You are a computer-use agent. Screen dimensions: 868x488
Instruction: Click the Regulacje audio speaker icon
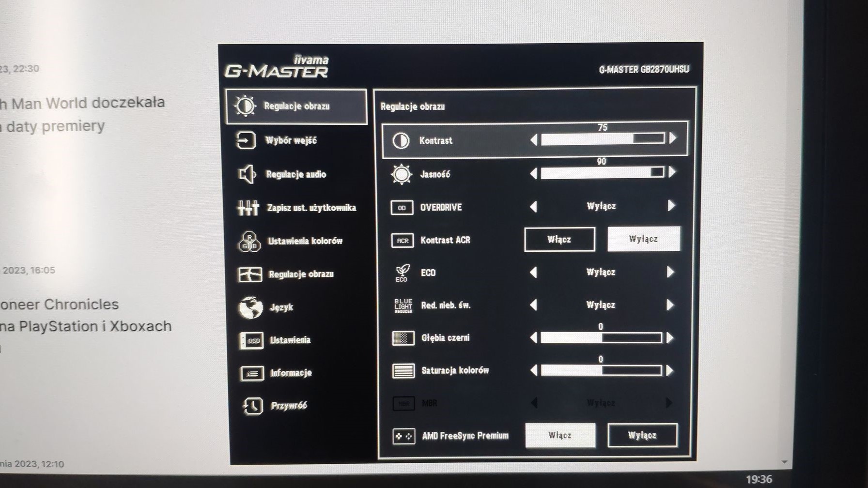[x=247, y=174]
